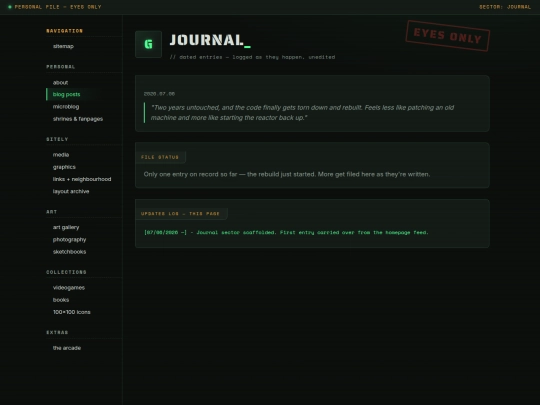540x405 pixels.
Task: Visit shrines & fanpages
Action: 78,119
